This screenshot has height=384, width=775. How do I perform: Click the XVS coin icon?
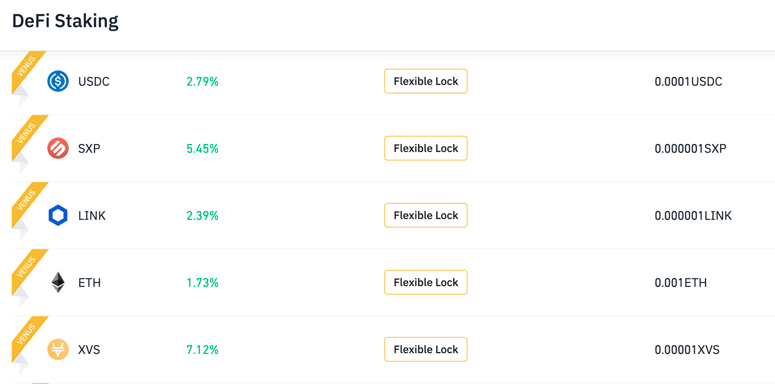coord(58,349)
